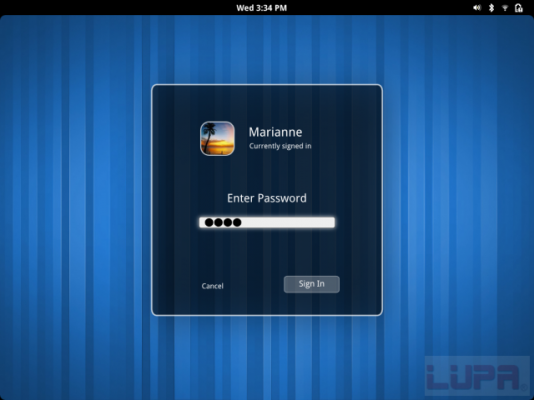Open the Wed 3:34 PM clock menu
Screen dimensions: 534x400
tap(262, 8)
